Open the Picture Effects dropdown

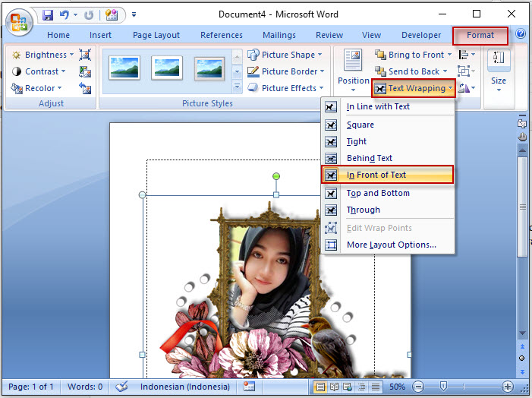click(285, 88)
